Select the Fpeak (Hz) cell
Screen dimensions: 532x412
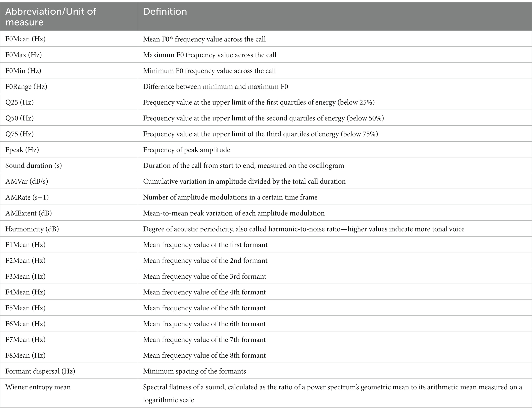pyautogui.click(x=69, y=150)
